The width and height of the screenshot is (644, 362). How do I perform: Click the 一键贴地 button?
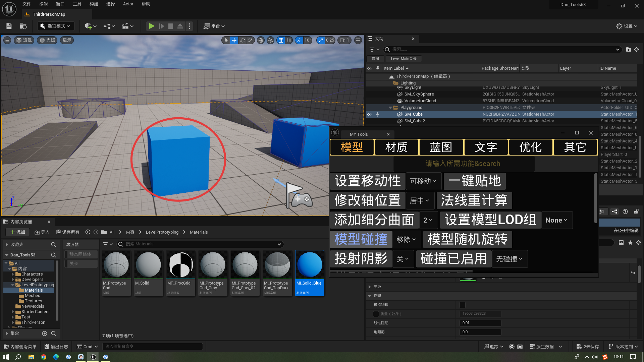click(x=475, y=181)
